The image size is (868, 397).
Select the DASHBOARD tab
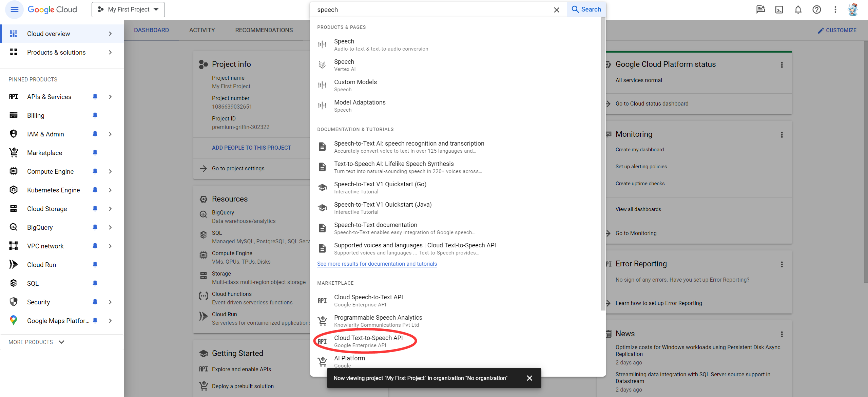[x=151, y=31]
